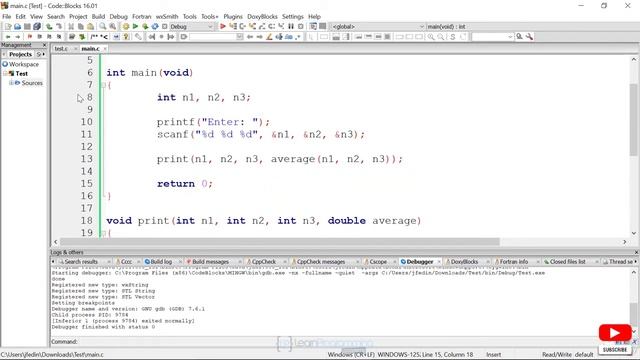This screenshot has height=360, width=640.
Task: Click the Undo toolbar icon
Action: tap(49, 27)
